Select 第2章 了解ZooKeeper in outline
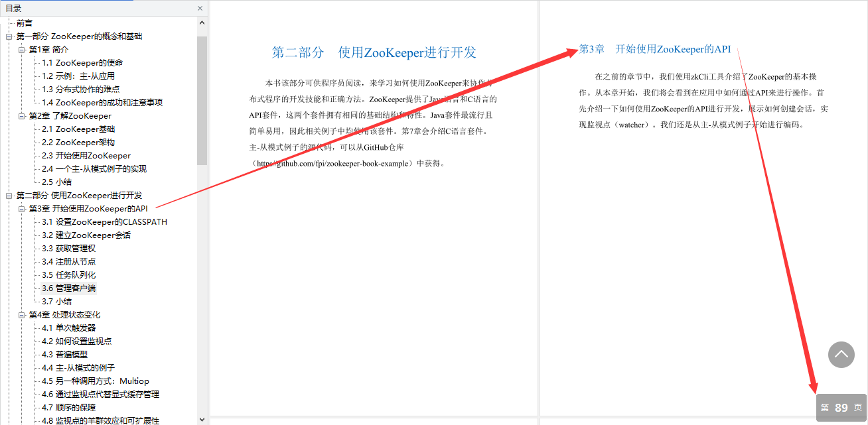This screenshot has width=868, height=425. (70, 116)
